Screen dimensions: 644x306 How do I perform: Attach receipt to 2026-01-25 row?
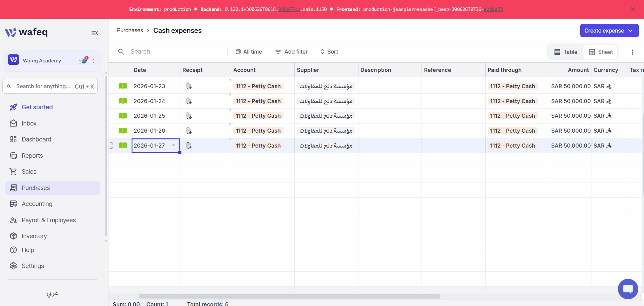pos(189,116)
